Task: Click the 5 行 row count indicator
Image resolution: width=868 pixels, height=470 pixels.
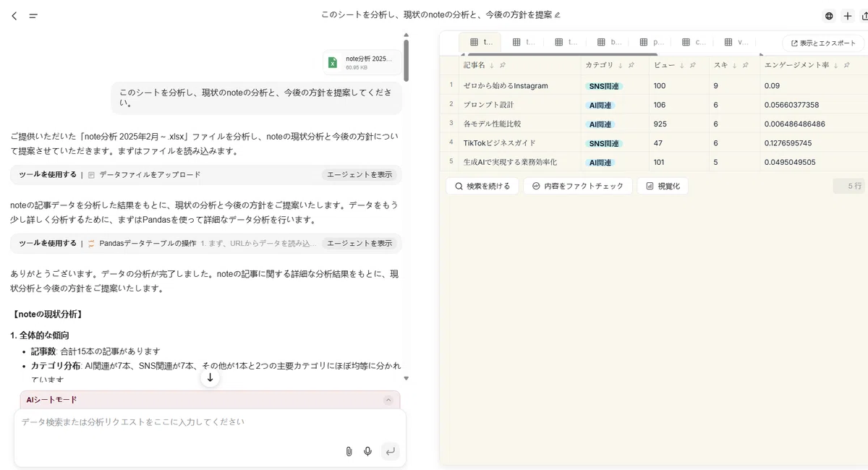Action: [x=848, y=186]
